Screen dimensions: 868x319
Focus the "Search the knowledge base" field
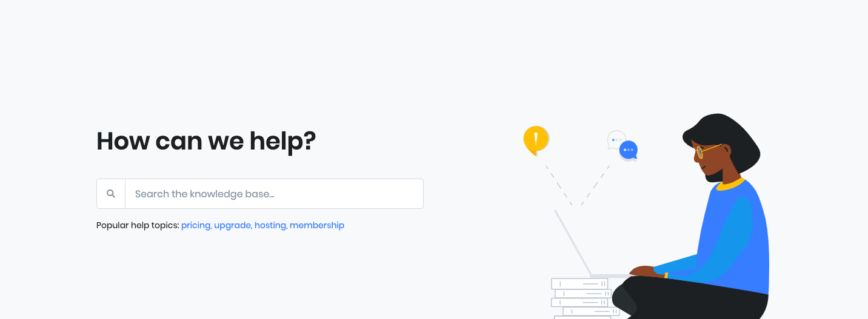pos(274,194)
